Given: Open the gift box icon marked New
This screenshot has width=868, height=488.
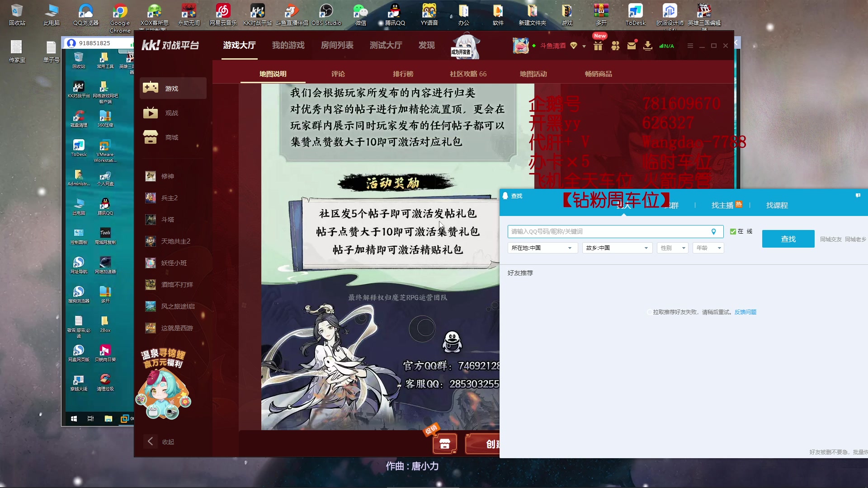Looking at the screenshot, I should (x=598, y=46).
